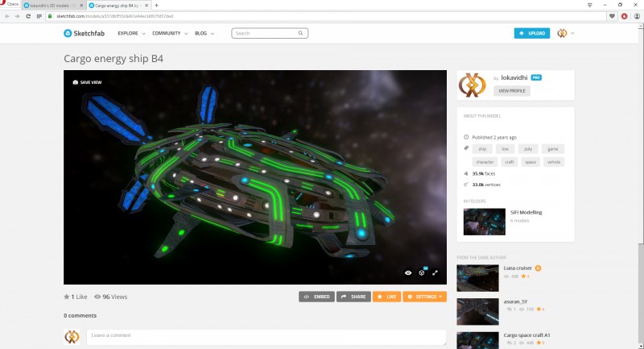Open the EXPLORE menu
The image size is (644, 349).
point(131,33)
